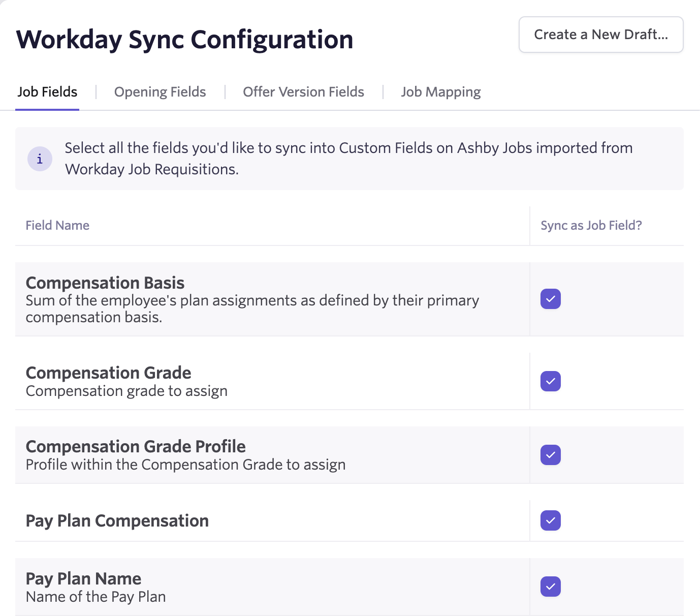Open the Opening Fields tab
The image size is (700, 616).
tap(160, 91)
